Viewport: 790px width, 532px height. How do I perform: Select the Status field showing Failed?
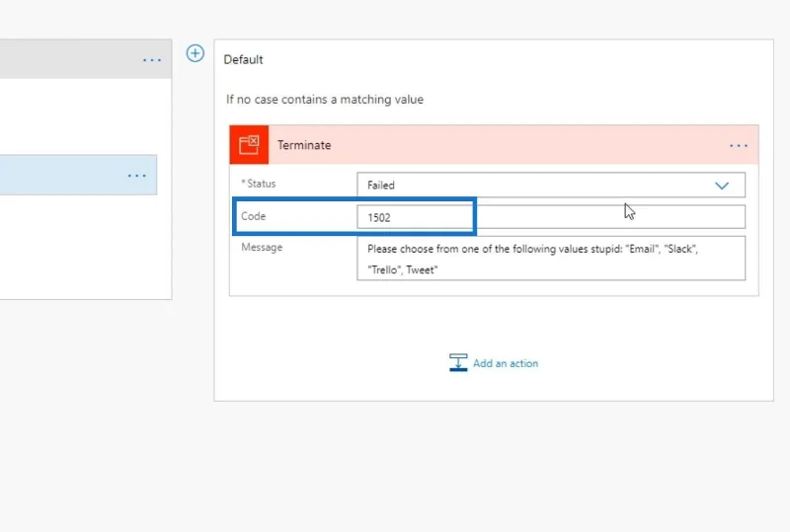[x=551, y=185]
